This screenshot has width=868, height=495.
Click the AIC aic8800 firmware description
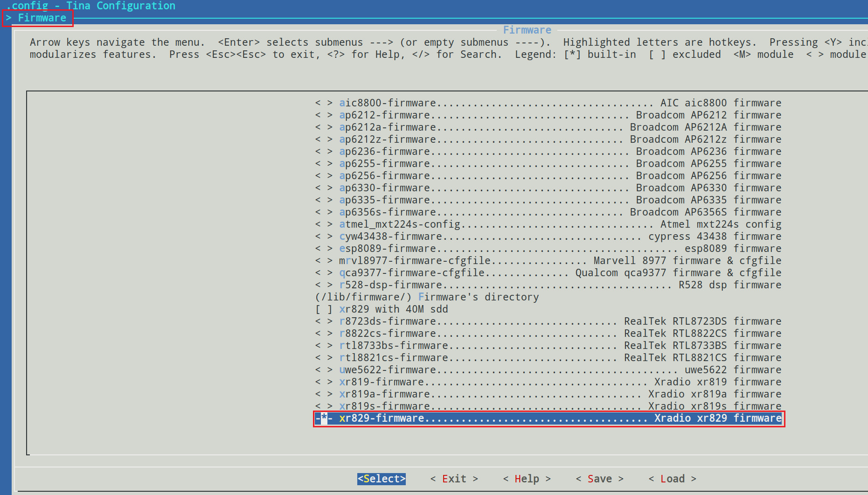pyautogui.click(x=721, y=103)
